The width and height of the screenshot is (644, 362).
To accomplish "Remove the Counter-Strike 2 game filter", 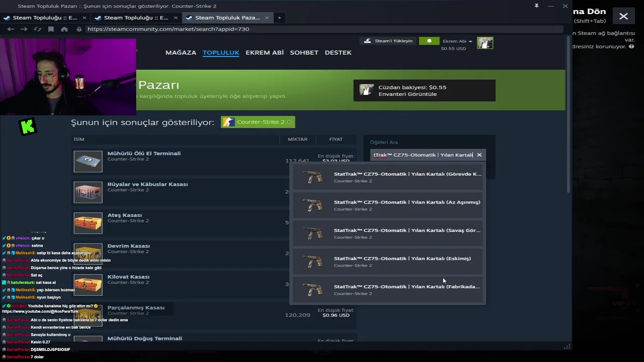I will [x=289, y=122].
